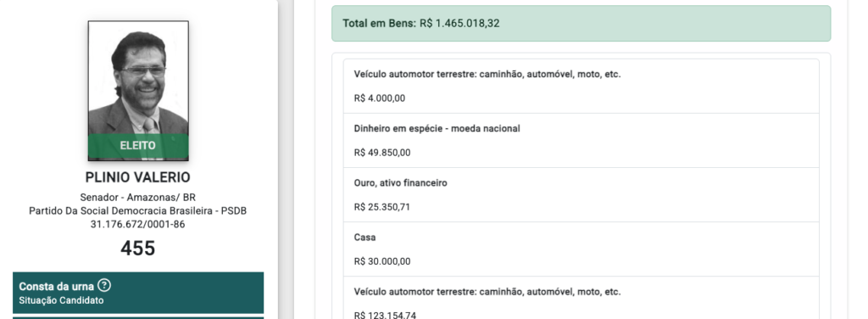868x319 pixels.
Task: Click the vehicle row worth R$ 123.154,74
Action: coord(581,298)
